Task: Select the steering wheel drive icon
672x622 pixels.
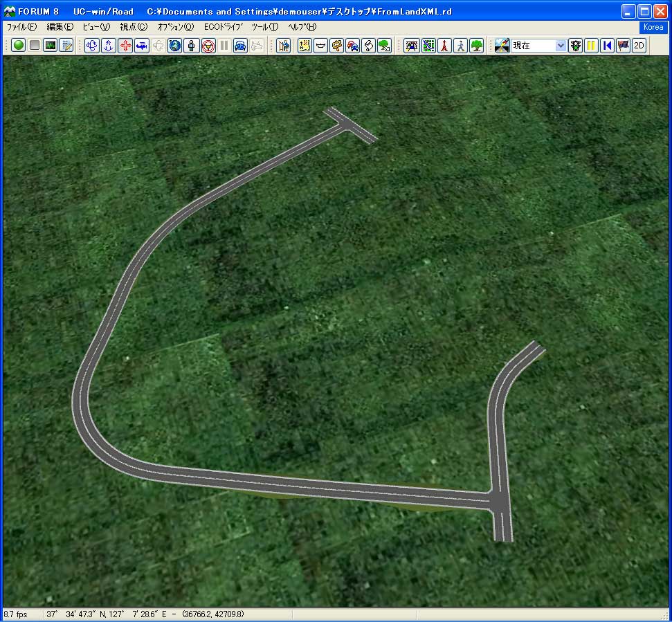Action: [208, 46]
